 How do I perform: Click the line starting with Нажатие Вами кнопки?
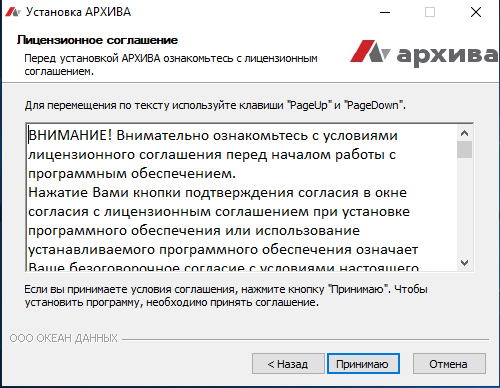pos(217,193)
